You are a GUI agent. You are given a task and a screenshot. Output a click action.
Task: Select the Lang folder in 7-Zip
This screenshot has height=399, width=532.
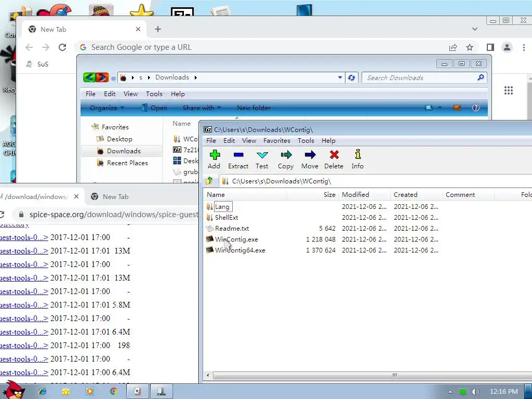tap(222, 207)
